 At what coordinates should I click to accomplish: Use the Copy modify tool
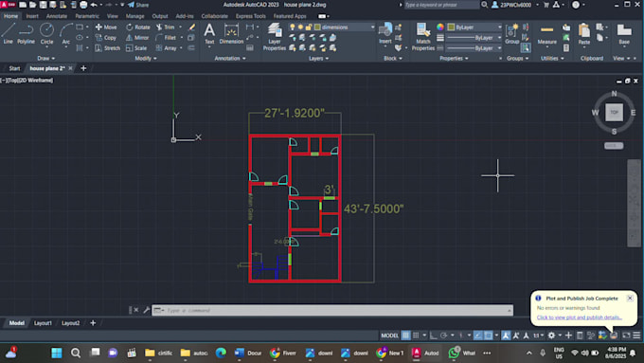coord(106,37)
